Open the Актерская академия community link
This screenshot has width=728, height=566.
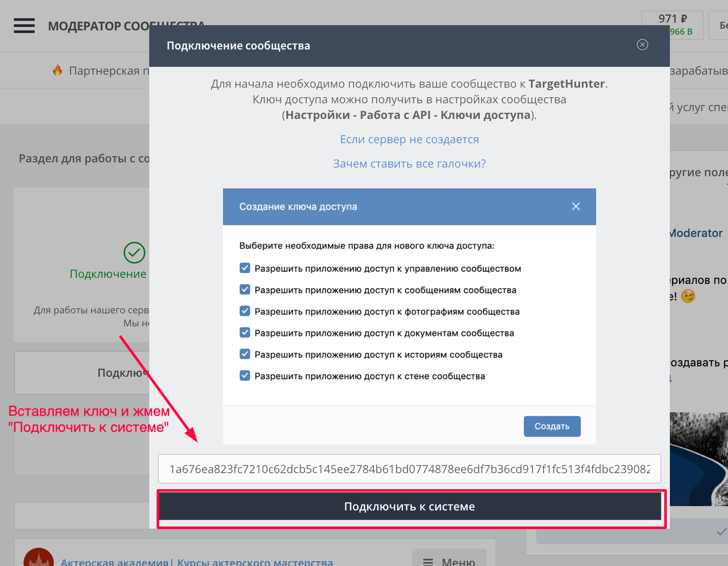(197, 562)
